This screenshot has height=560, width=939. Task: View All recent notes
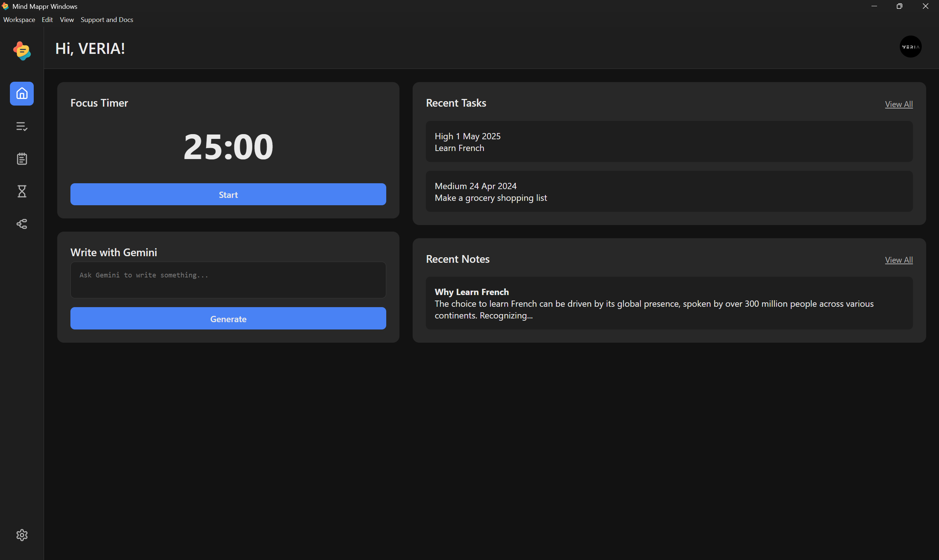[x=899, y=259]
